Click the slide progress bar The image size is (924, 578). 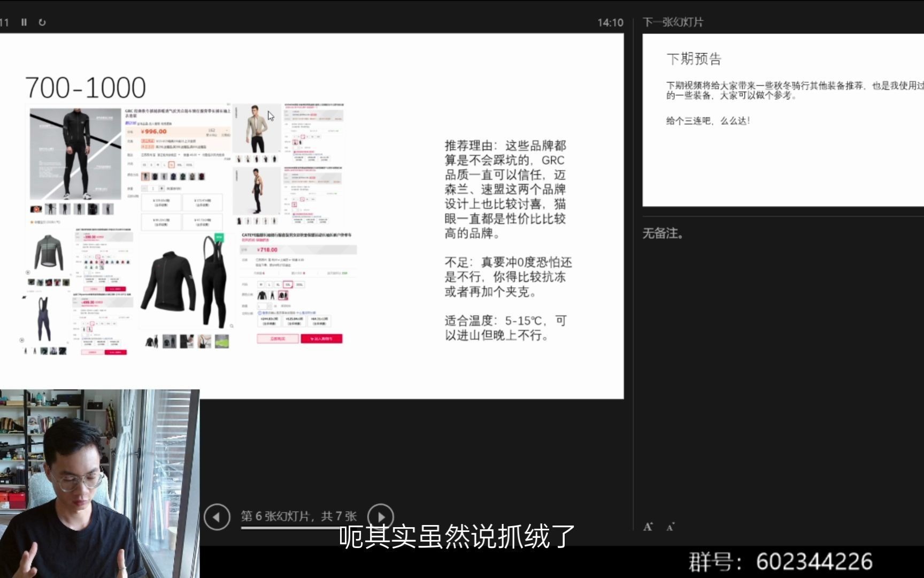[x=299, y=528]
